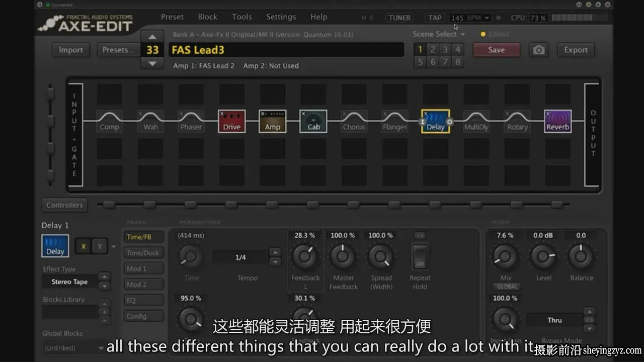
Task: Select scene 2 in Scene Select
Action: point(432,49)
